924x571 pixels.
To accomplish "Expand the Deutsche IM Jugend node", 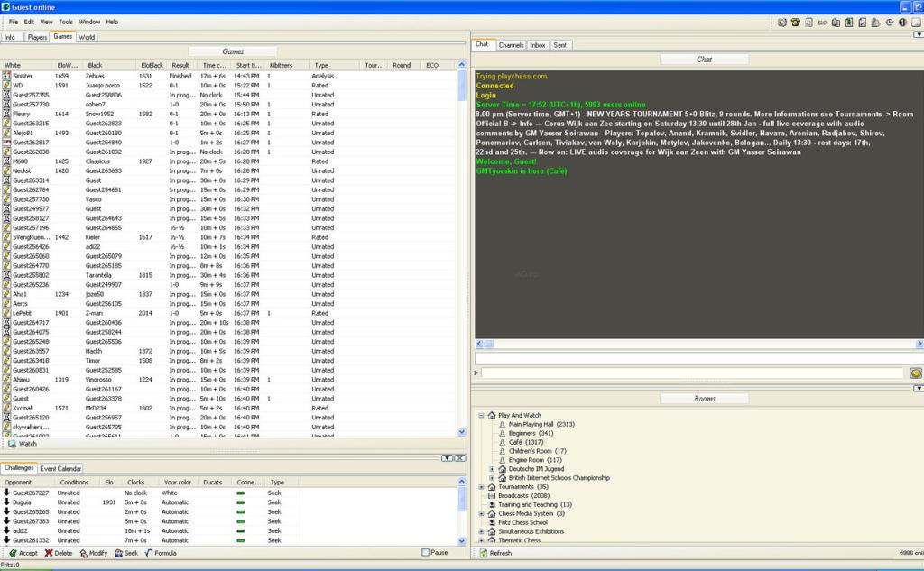I will [x=492, y=469].
